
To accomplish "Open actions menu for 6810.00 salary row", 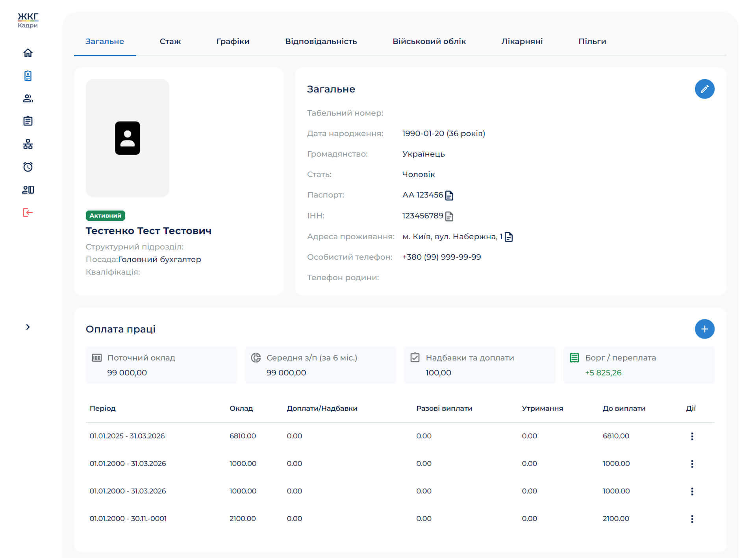I will coord(692,436).
